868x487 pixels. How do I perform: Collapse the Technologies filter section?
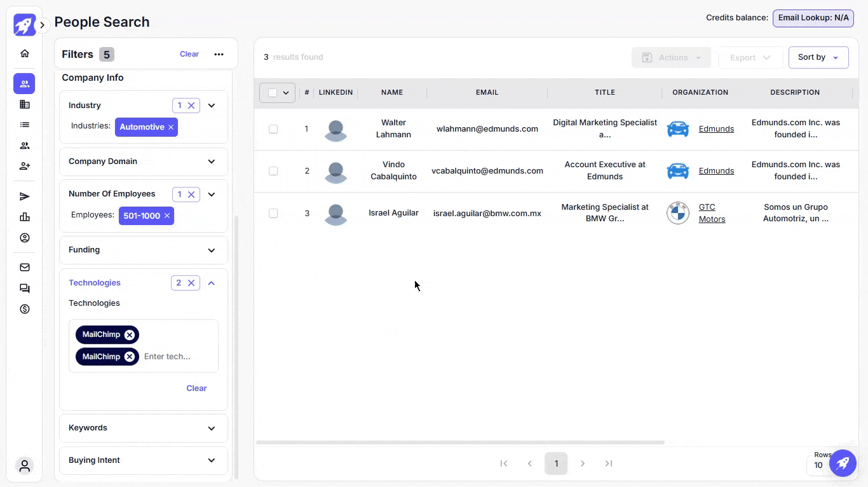click(212, 283)
